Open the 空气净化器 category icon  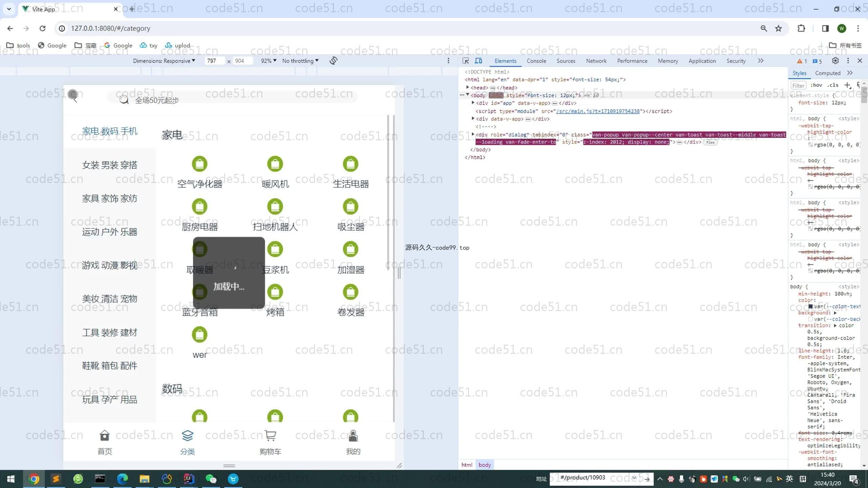pos(200,164)
